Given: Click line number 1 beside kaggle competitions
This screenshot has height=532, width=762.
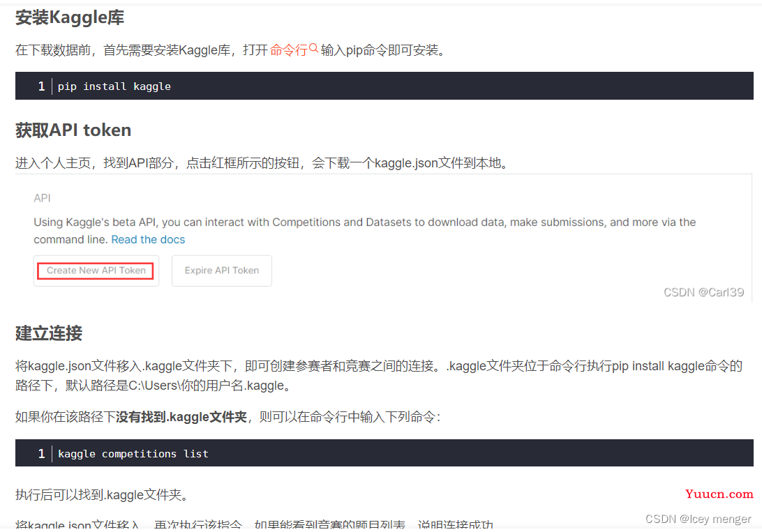Looking at the screenshot, I should click(x=41, y=453).
